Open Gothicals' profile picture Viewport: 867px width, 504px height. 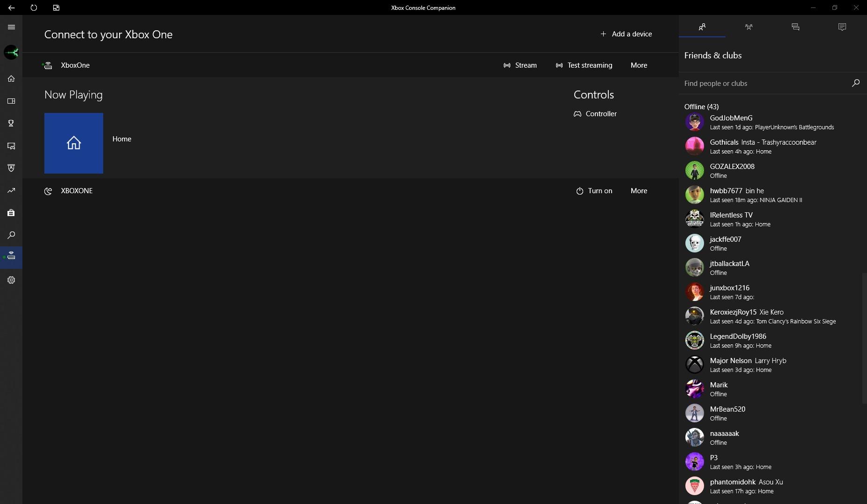694,147
